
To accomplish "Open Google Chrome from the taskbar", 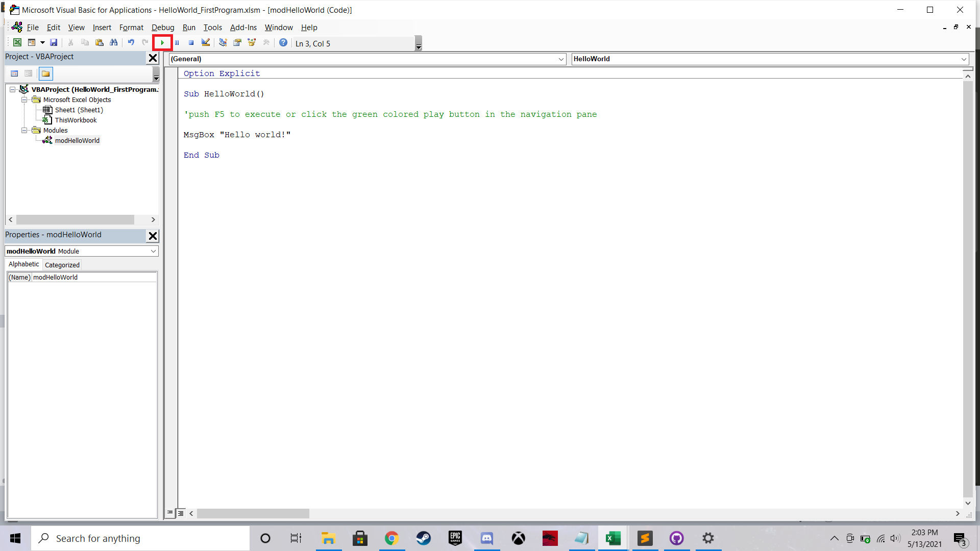I will click(391, 538).
